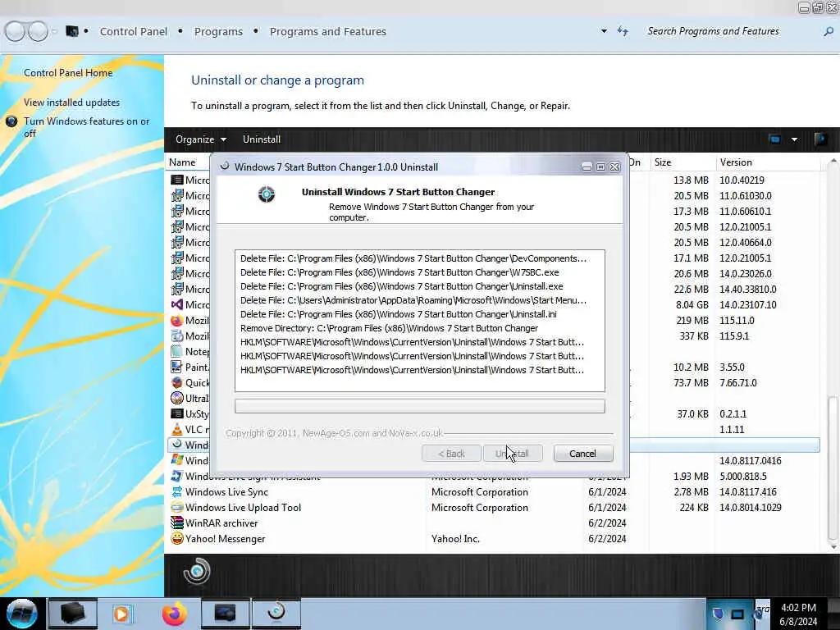Sort the list by the Version column header
Screen dimensions: 840x630
[736, 162]
